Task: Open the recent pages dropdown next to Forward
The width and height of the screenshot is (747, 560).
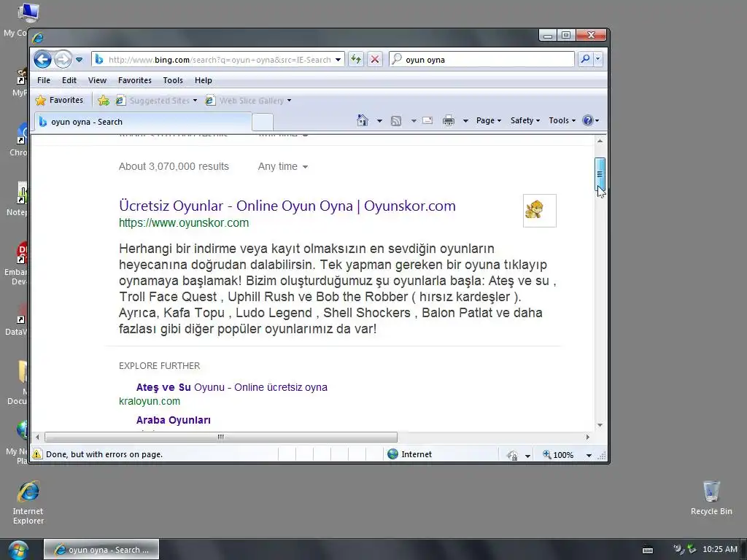Action: coord(79,60)
